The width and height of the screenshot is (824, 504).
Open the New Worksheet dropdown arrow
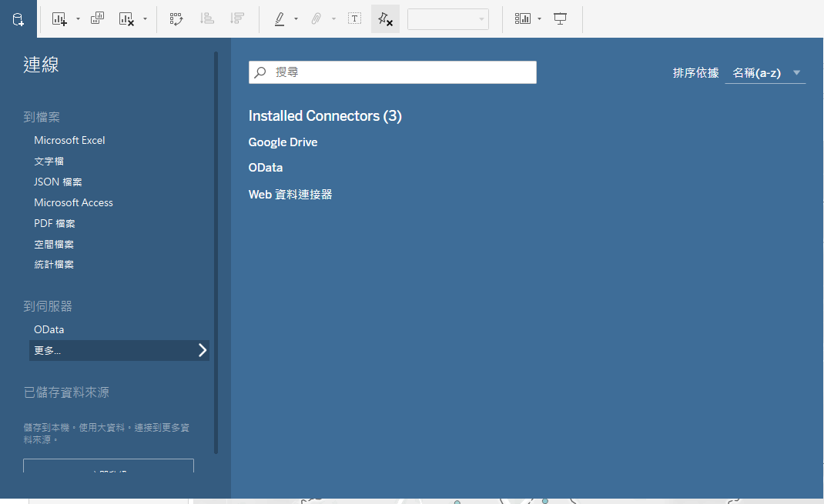pyautogui.click(x=78, y=19)
